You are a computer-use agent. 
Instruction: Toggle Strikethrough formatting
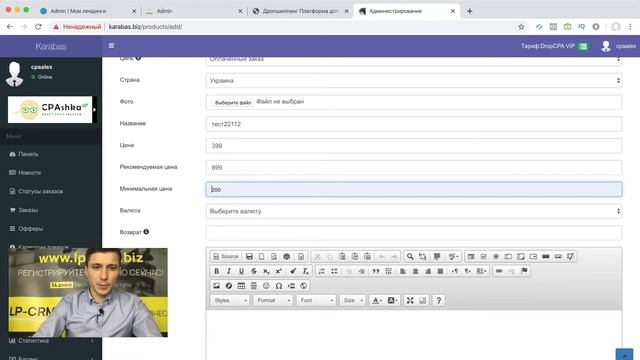point(253,271)
